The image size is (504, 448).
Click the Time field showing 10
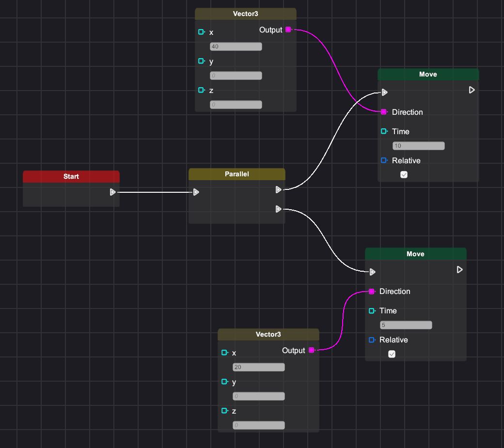point(418,146)
